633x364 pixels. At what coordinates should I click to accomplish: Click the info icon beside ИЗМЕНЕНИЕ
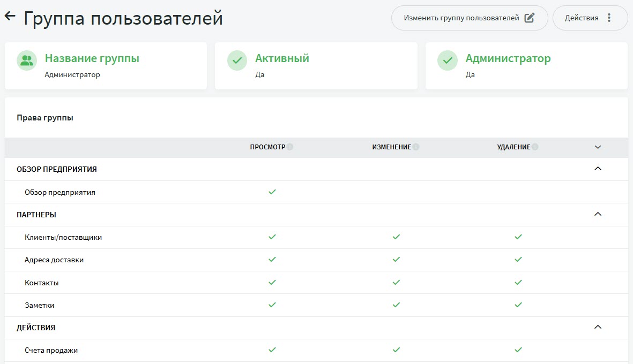tap(416, 147)
